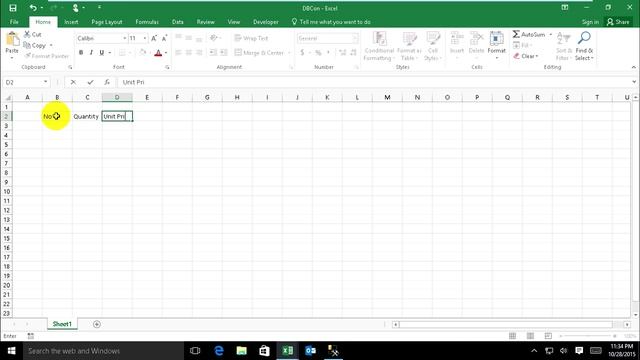Click column header G
Screen dimensions: 640x360
(x=207, y=97)
